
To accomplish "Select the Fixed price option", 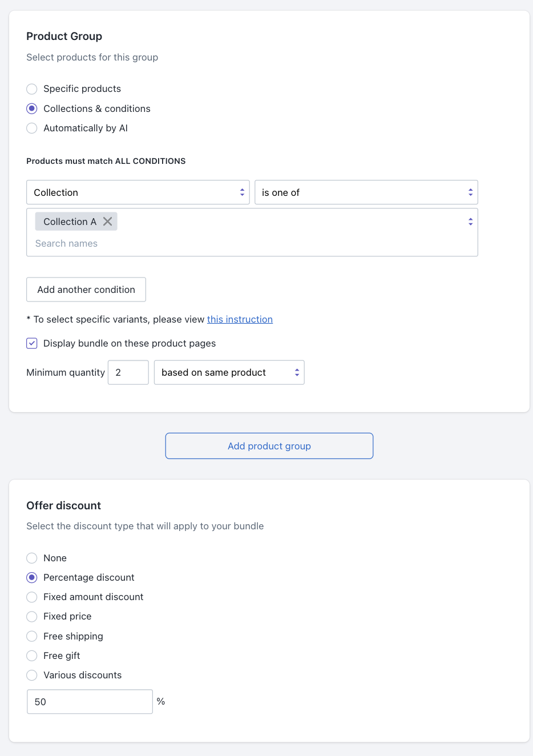I will tap(32, 617).
